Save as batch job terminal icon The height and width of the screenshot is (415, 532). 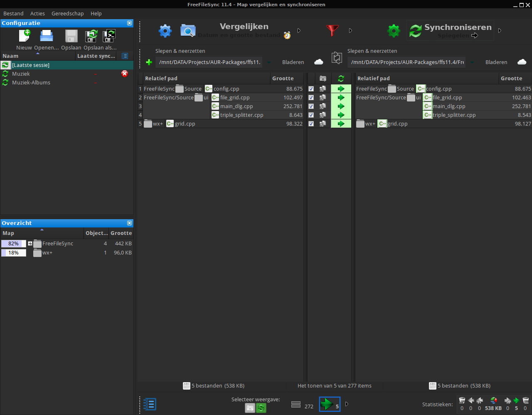pyautogui.click(x=109, y=36)
